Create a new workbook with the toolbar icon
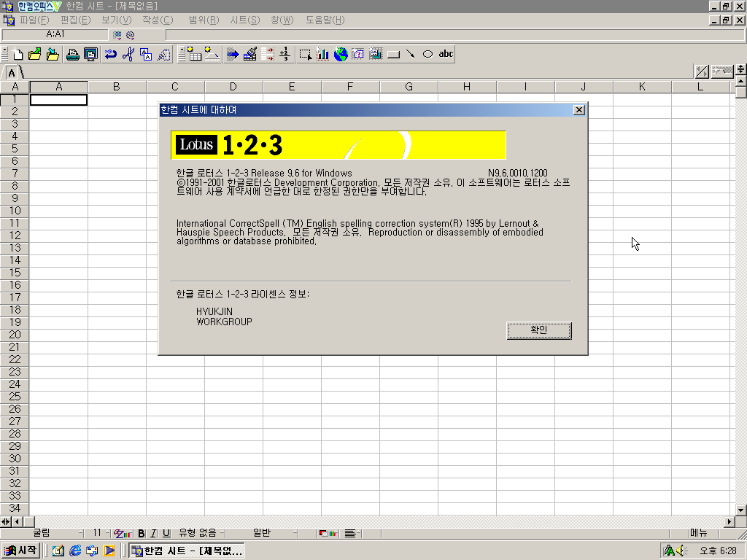This screenshot has height=560, width=747. (x=18, y=54)
